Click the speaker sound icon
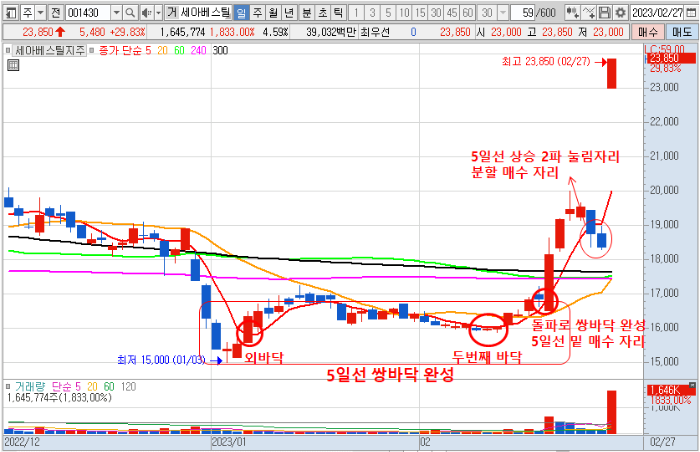Screen dimensions: 700x452 [x=146, y=13]
